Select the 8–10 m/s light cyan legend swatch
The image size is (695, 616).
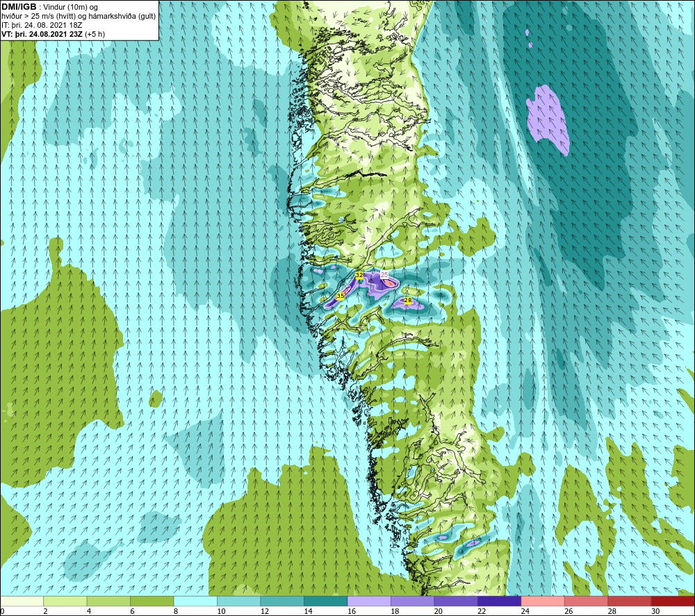pyautogui.click(x=195, y=601)
